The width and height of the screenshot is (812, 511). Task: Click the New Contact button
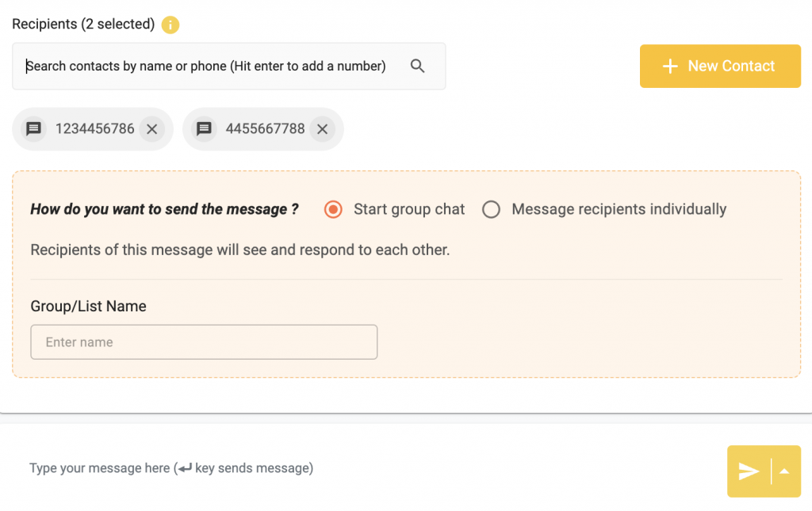pyautogui.click(x=720, y=67)
